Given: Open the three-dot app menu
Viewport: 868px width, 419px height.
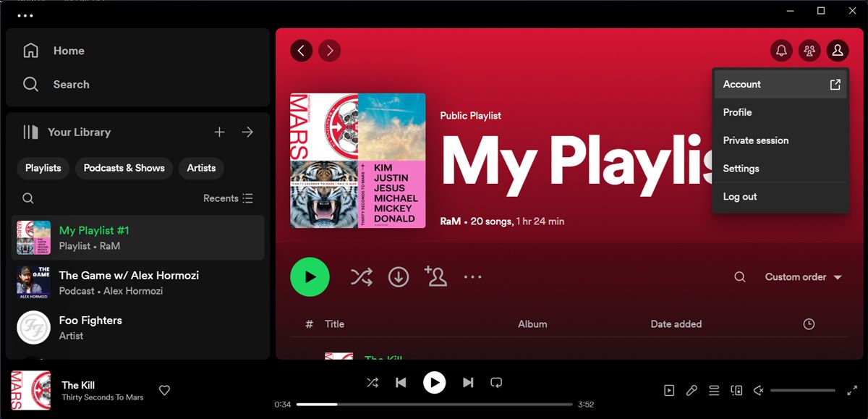Looking at the screenshot, I should pos(25,15).
